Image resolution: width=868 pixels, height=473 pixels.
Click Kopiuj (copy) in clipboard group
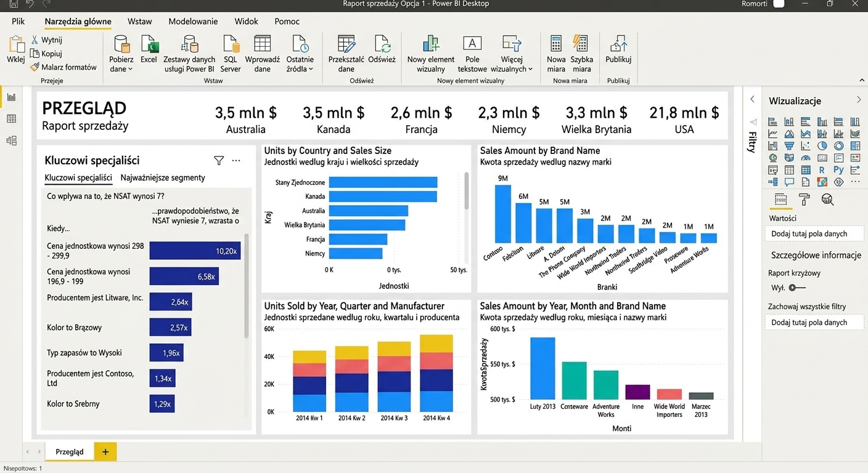pyautogui.click(x=47, y=54)
